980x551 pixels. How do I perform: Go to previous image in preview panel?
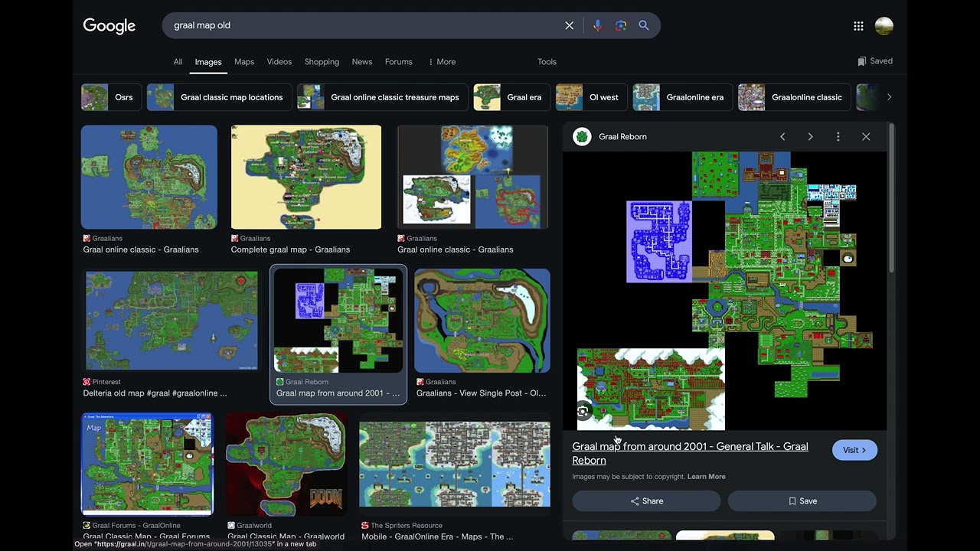coord(782,136)
